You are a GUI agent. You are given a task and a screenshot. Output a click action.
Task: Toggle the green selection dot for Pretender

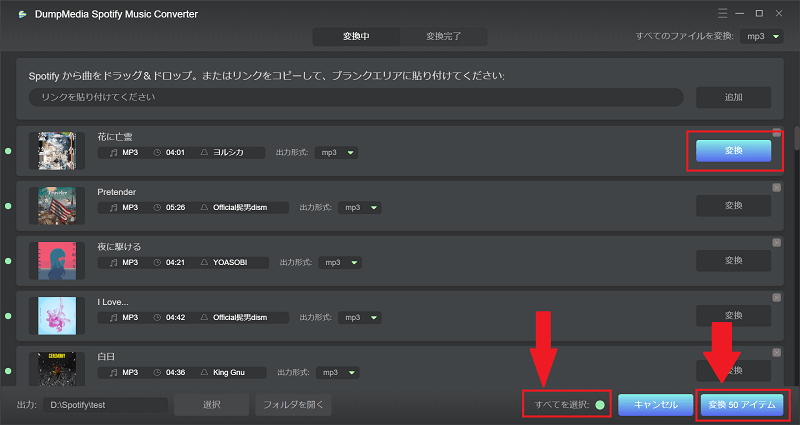[8, 206]
